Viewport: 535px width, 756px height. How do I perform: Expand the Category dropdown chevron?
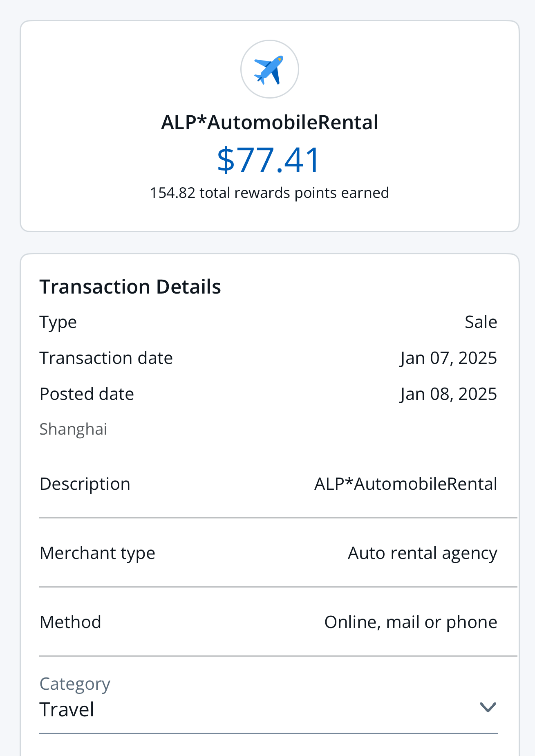coord(488,707)
